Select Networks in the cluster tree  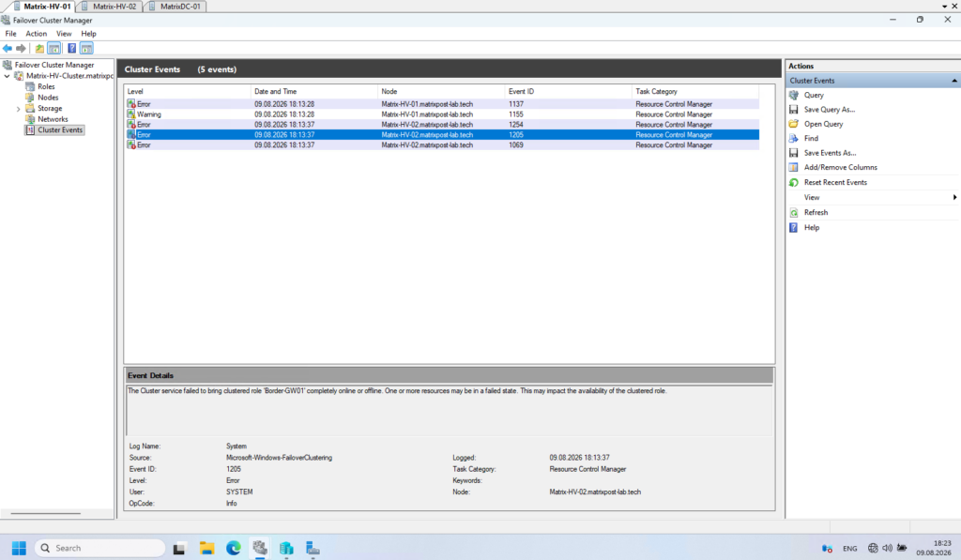pyautogui.click(x=53, y=119)
